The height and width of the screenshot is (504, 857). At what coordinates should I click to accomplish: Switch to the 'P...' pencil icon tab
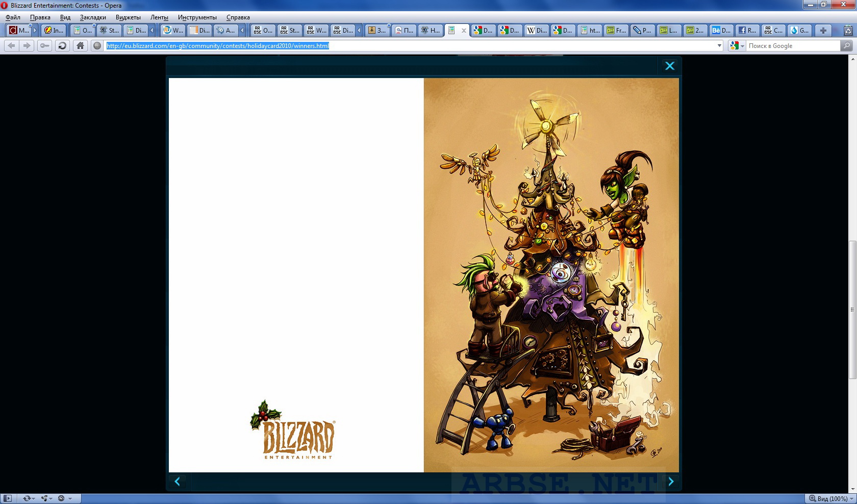click(x=643, y=31)
